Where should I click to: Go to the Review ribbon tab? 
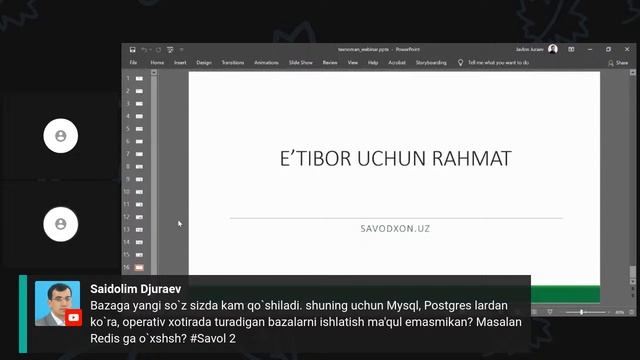click(330, 62)
